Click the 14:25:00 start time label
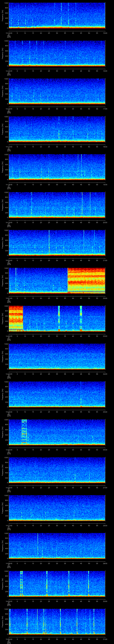This screenshot has height=644, width=114. point(9,450)
